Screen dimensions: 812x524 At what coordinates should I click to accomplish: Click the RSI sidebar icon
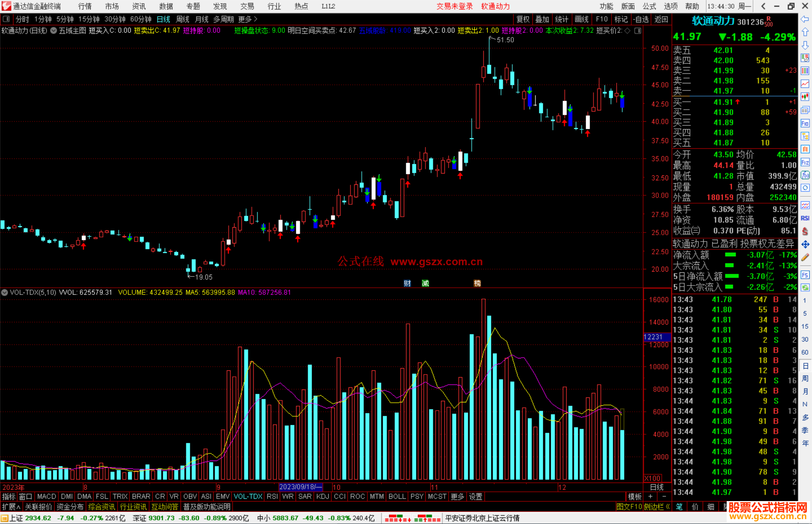(x=805, y=218)
